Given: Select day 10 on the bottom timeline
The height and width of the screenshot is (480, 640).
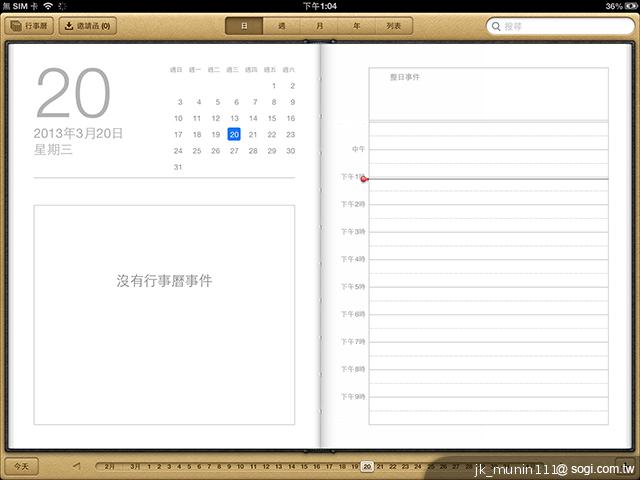Looking at the screenshot, I should (x=240, y=466).
